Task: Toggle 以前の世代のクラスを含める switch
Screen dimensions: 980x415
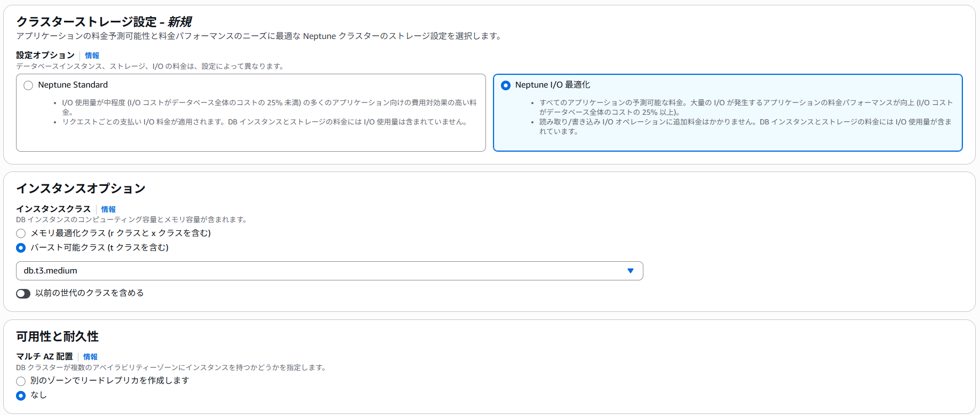Action: pyautogui.click(x=23, y=294)
